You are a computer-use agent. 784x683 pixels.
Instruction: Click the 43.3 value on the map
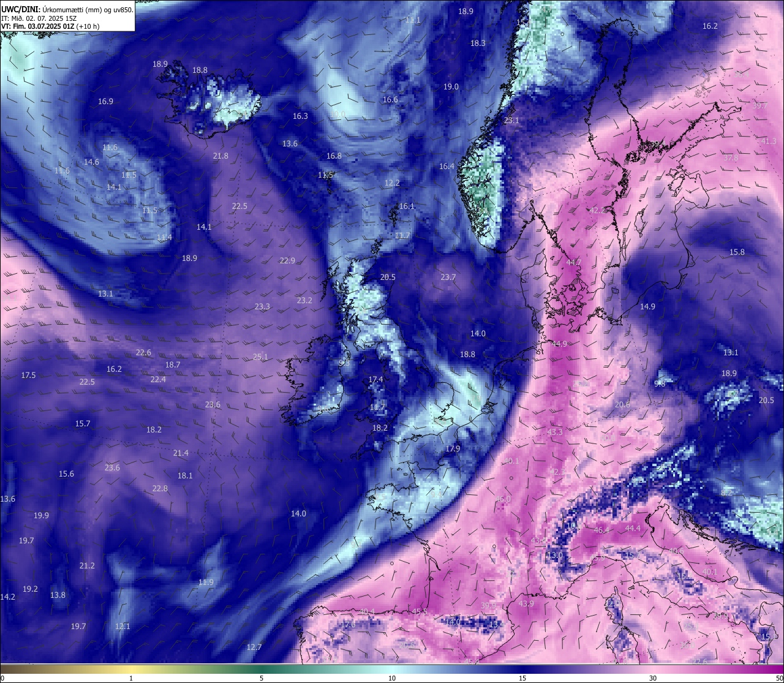coord(555,432)
